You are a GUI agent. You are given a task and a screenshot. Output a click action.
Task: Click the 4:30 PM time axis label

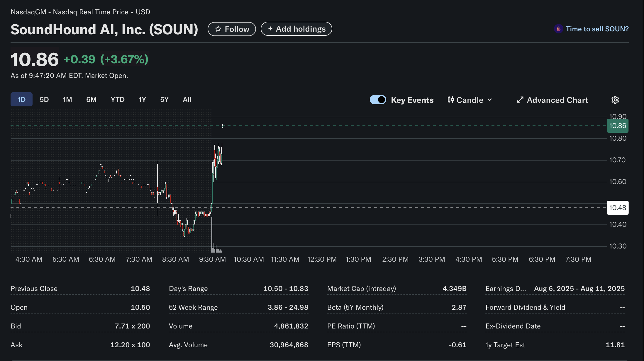469,259
